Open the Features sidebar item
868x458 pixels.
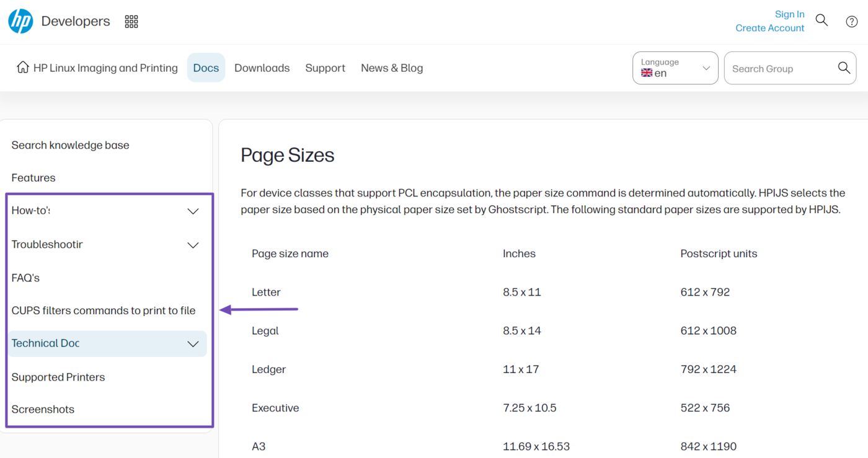pos(33,178)
